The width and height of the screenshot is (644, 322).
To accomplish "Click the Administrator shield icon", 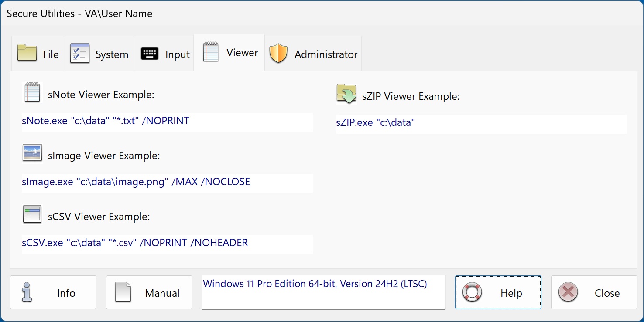I will click(x=278, y=54).
